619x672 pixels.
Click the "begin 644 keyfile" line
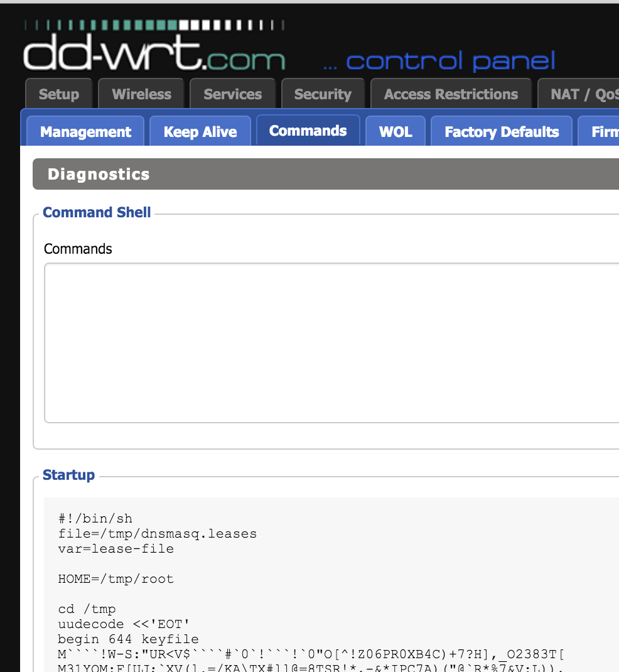pos(128,639)
